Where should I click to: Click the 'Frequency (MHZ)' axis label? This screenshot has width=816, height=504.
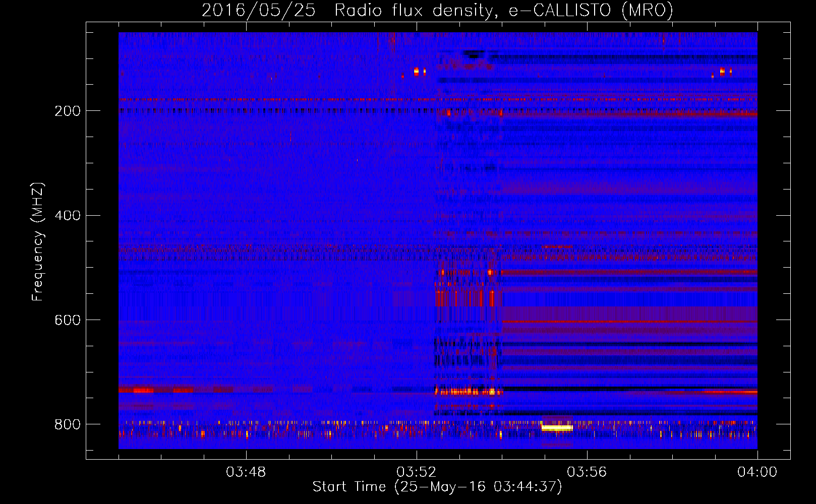tap(38, 242)
